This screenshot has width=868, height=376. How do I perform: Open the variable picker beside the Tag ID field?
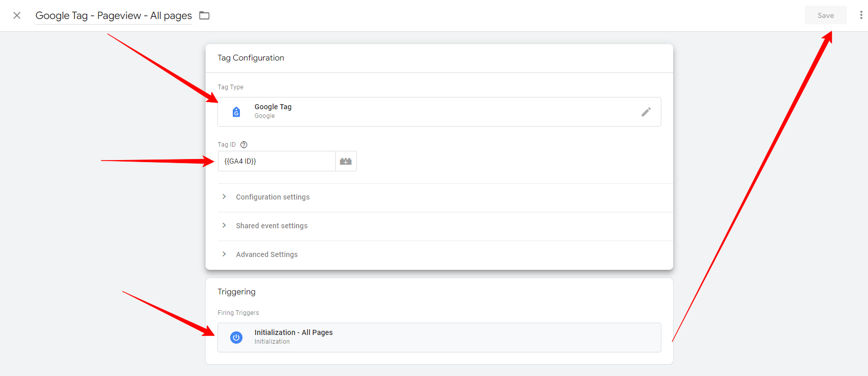pyautogui.click(x=346, y=161)
